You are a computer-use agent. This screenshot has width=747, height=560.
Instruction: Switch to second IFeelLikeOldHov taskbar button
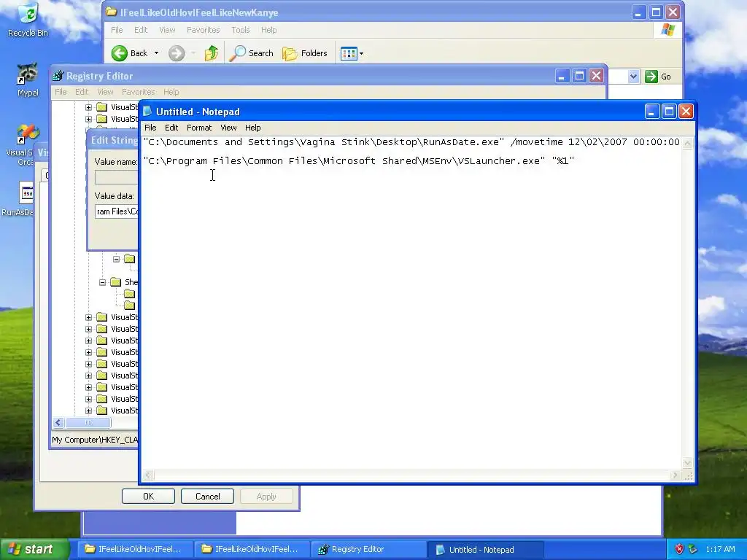point(252,549)
